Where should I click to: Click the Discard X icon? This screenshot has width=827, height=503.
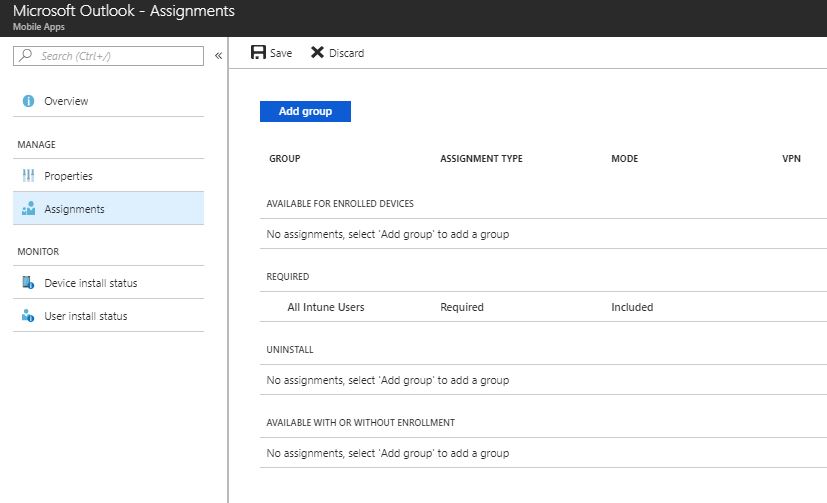[317, 52]
